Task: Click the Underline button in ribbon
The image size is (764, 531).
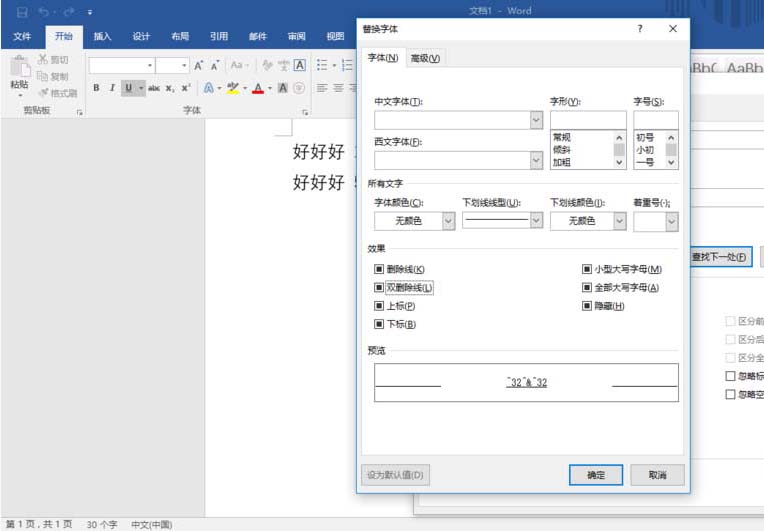Action: click(x=128, y=88)
